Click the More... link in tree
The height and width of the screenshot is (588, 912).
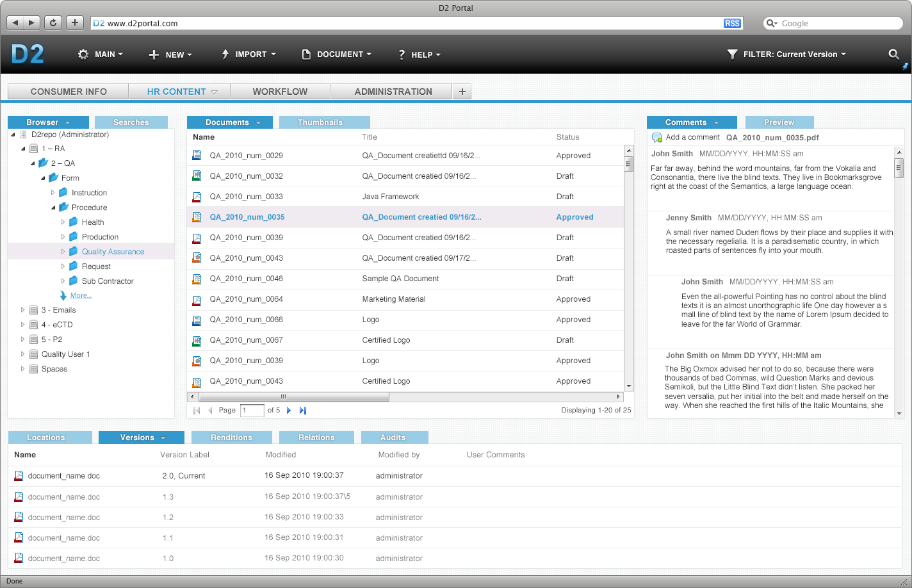[x=81, y=296]
